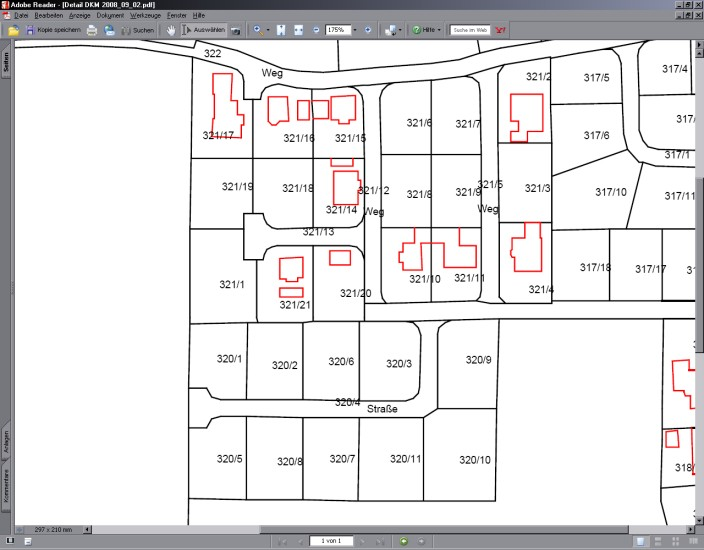Click the zoom in plus icon

368,31
